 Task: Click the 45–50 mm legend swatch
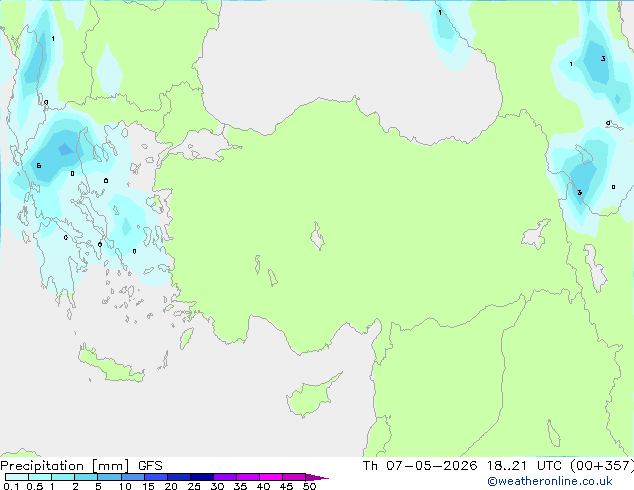pyautogui.click(x=294, y=477)
